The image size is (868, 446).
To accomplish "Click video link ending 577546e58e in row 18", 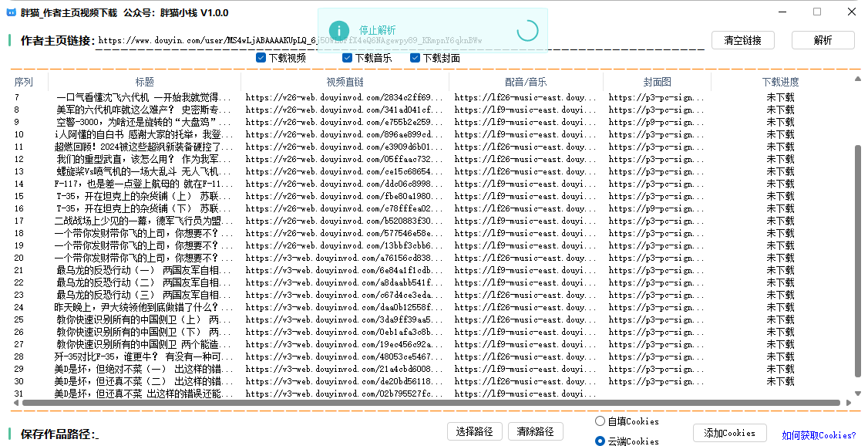I will (x=344, y=233).
